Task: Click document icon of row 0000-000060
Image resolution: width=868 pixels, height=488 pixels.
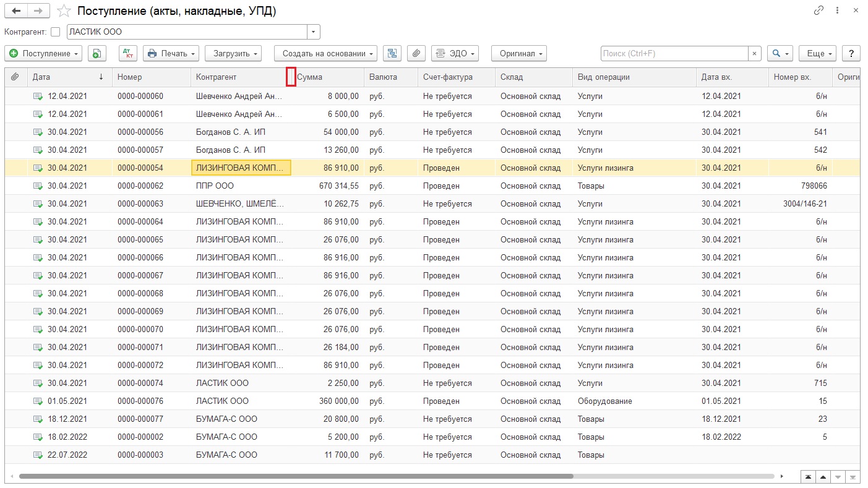Action: (38, 96)
